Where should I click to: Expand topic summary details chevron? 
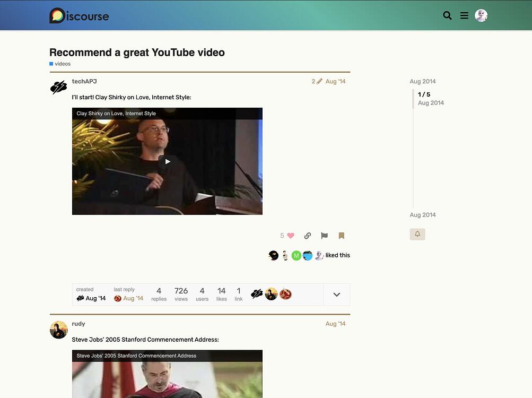point(336,295)
